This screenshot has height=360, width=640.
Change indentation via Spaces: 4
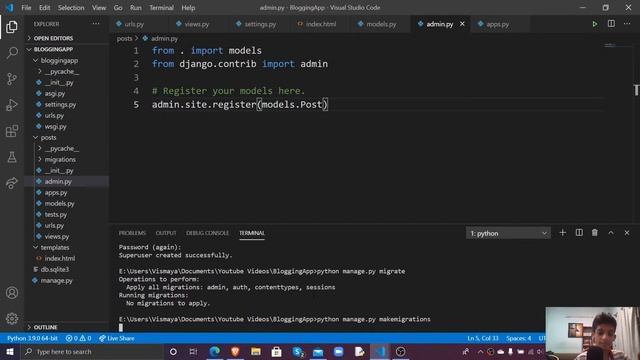pyautogui.click(x=518, y=338)
